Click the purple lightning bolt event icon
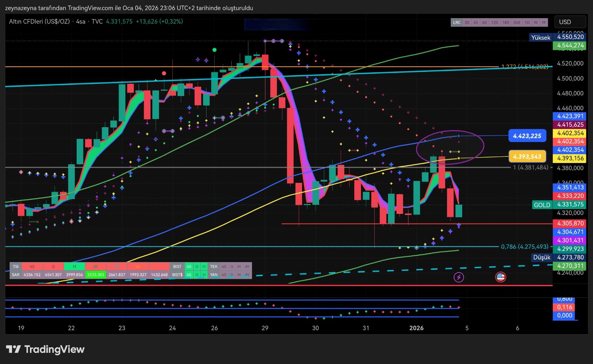Screen dimensions: 593x364 [458, 277]
